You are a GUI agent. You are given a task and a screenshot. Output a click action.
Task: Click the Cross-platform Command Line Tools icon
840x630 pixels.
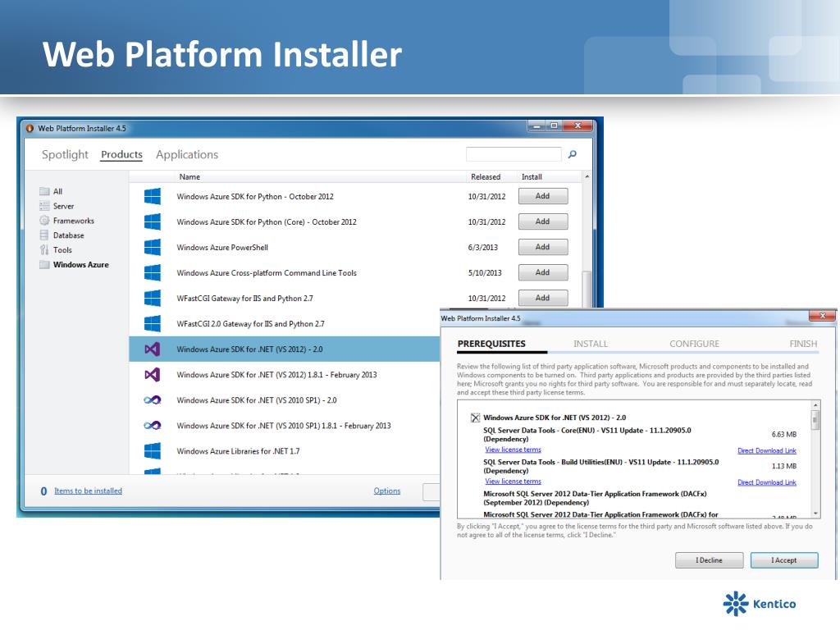pyautogui.click(x=153, y=272)
